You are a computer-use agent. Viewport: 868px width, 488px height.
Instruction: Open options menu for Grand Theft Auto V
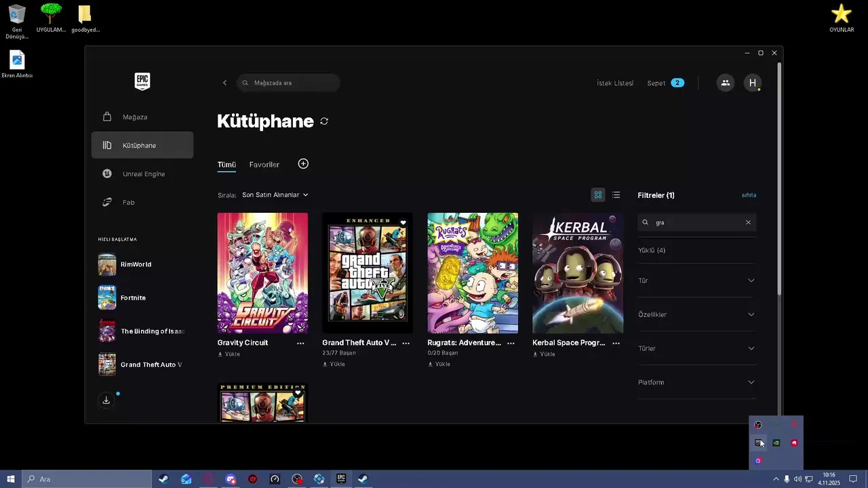(406, 343)
